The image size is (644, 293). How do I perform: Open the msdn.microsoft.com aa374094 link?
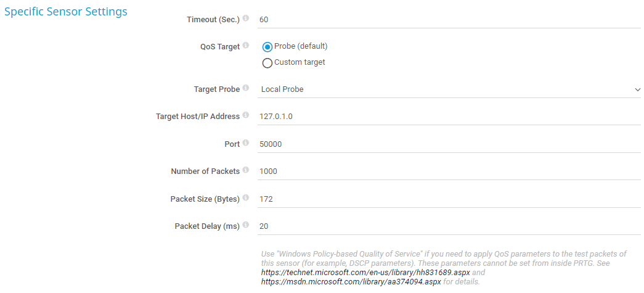(x=351, y=281)
